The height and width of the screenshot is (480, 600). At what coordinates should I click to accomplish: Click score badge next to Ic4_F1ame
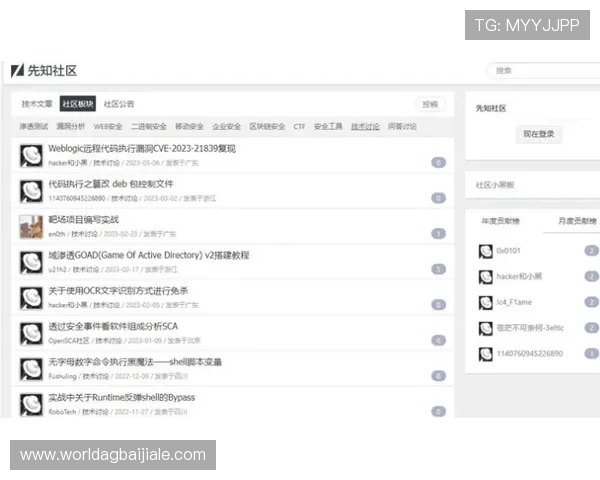(x=592, y=302)
